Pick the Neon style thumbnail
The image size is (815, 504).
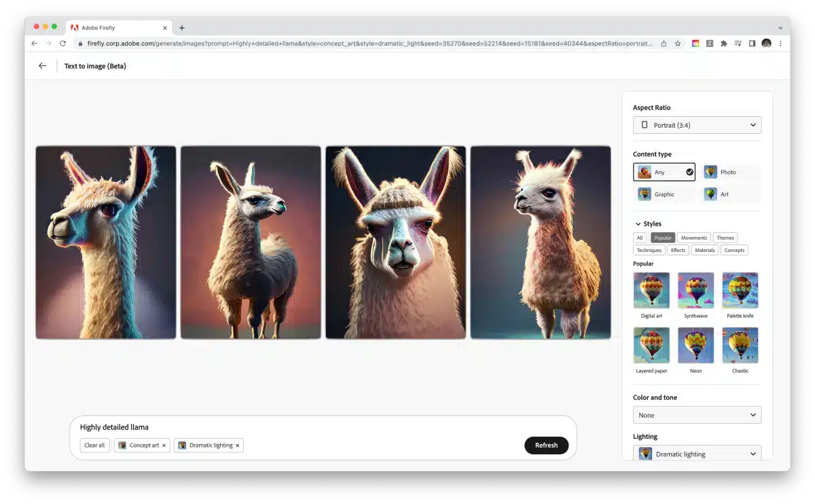(x=695, y=346)
